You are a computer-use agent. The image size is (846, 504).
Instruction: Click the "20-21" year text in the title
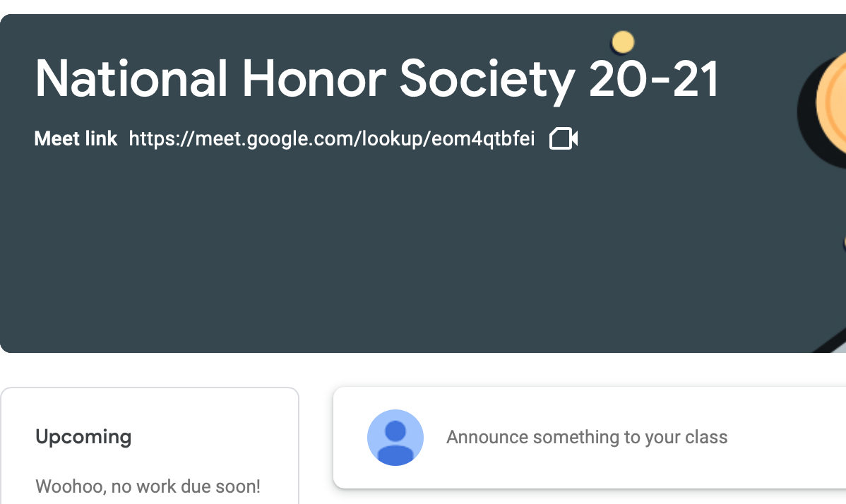click(653, 78)
